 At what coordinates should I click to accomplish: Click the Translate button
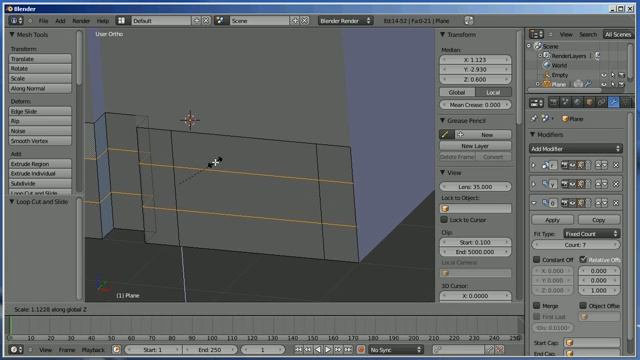point(40,59)
